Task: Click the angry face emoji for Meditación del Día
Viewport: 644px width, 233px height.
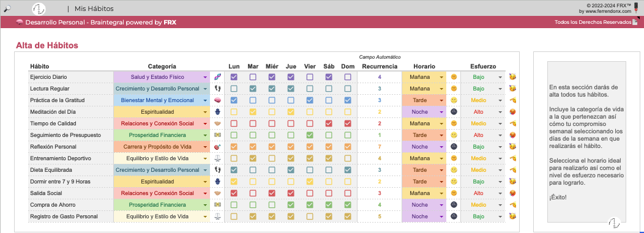Action: (x=512, y=111)
